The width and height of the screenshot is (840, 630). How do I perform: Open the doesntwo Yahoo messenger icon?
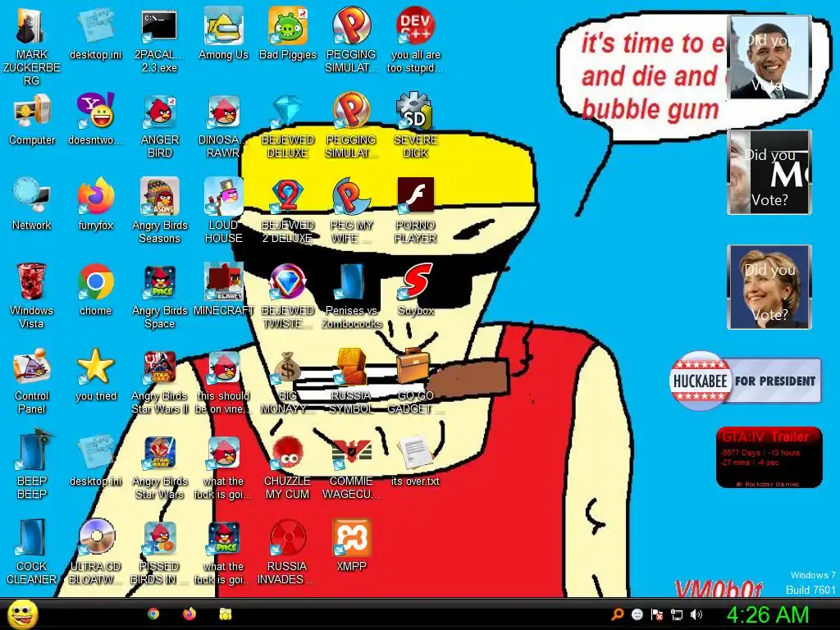[95, 112]
